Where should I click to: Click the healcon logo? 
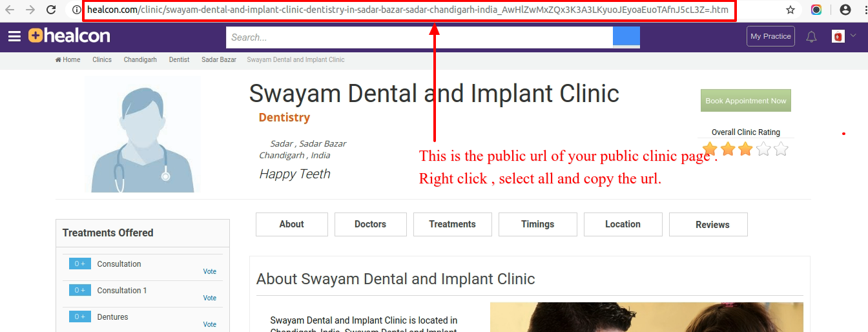tap(69, 36)
